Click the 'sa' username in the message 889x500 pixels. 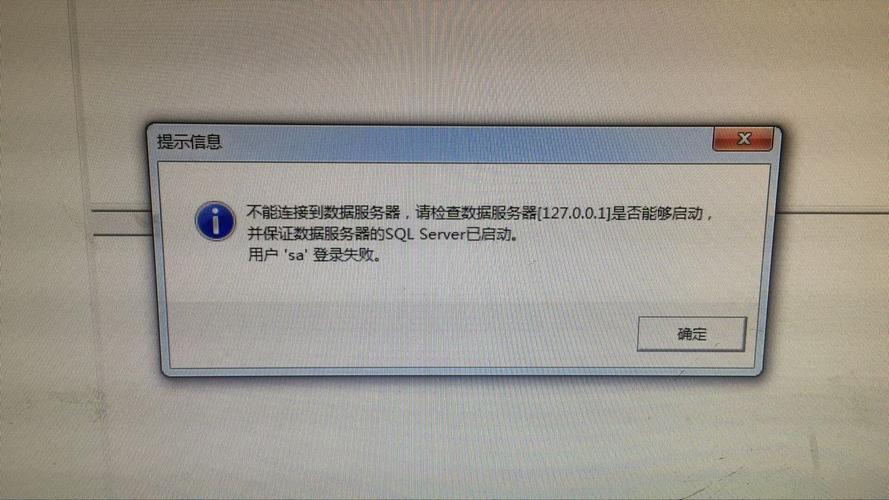point(295,256)
